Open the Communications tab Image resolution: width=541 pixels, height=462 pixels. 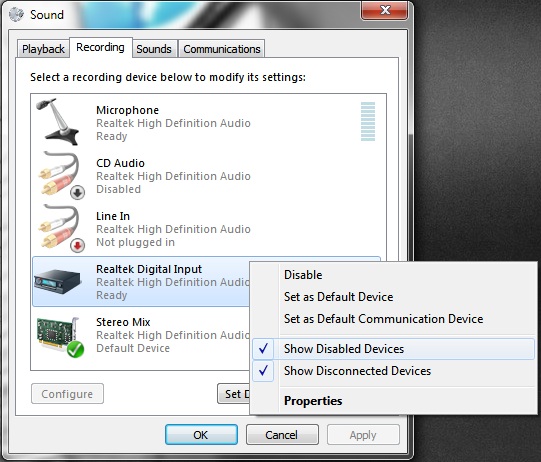click(x=222, y=49)
